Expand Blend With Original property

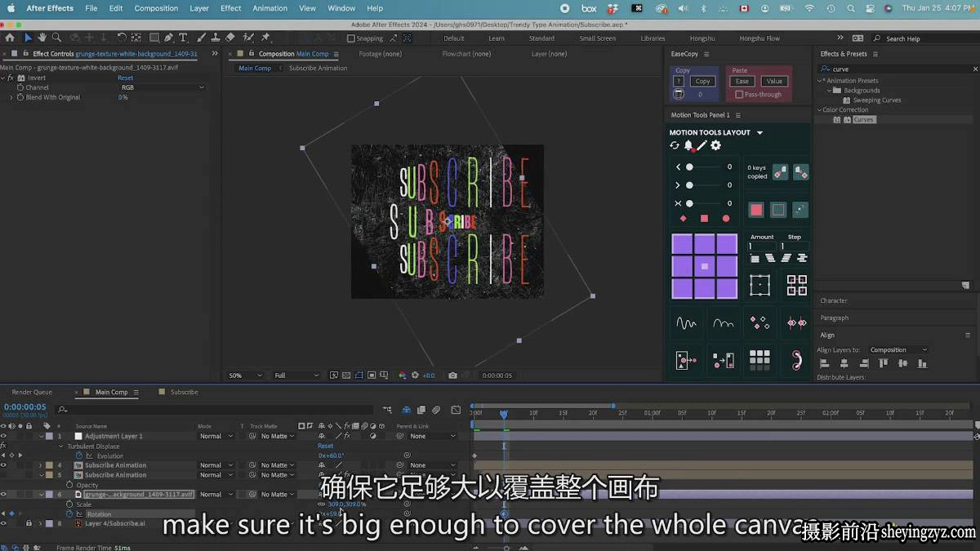pyautogui.click(x=11, y=97)
